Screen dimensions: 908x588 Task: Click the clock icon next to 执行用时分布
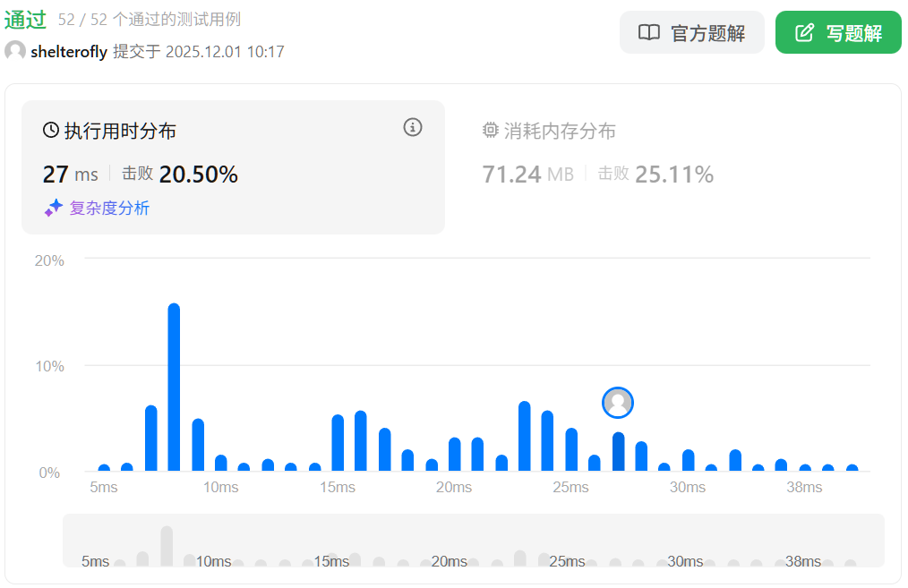(x=51, y=131)
